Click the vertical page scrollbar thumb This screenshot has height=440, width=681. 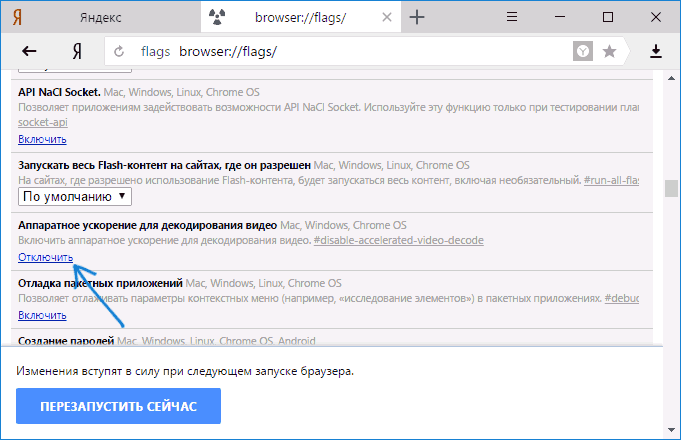670,188
